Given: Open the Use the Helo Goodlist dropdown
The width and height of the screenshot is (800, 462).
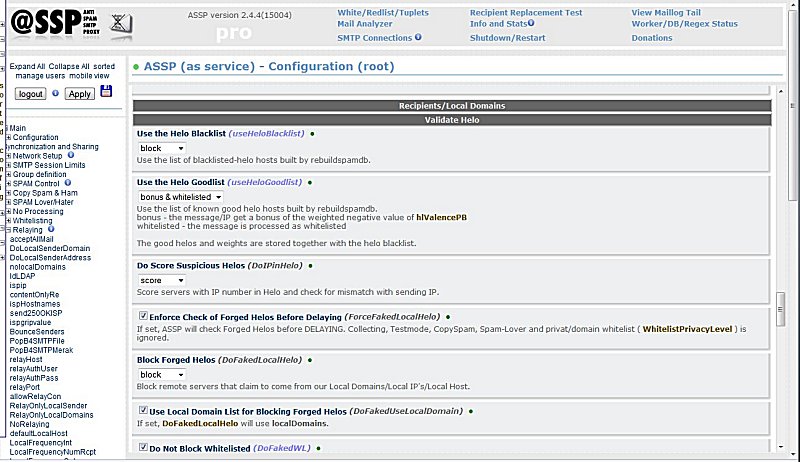Looking at the screenshot, I should click(x=181, y=197).
